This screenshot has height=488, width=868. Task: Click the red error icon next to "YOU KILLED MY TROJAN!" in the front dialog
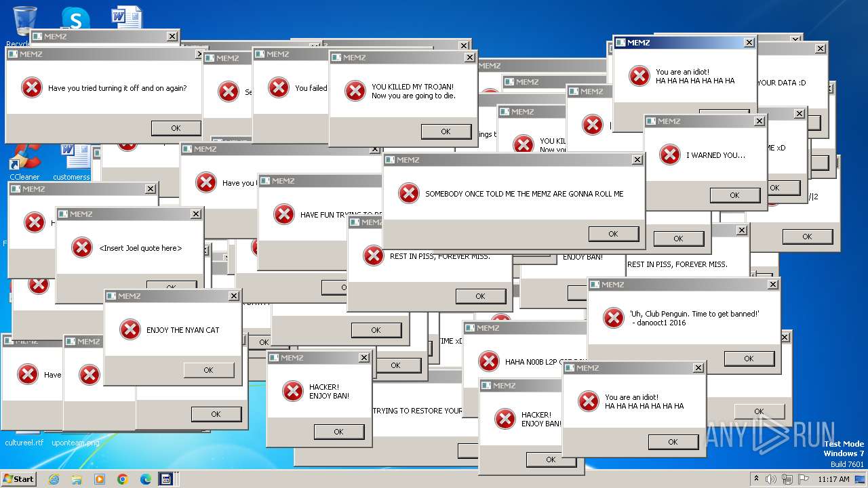pyautogui.click(x=355, y=91)
